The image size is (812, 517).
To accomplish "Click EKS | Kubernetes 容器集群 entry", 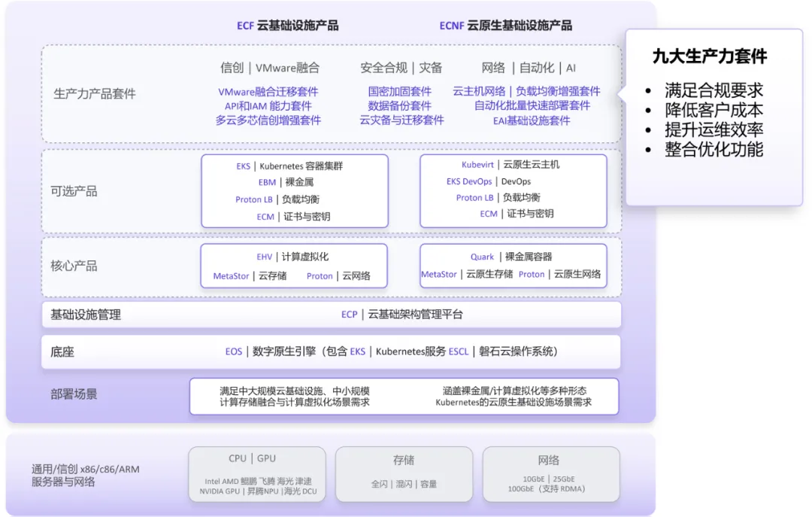I will pos(289,166).
